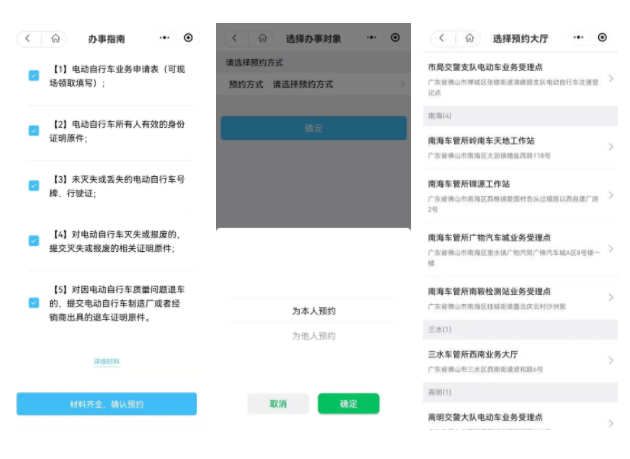Uncheck item 3 号牌、行驶证 checkbox

click(x=33, y=185)
